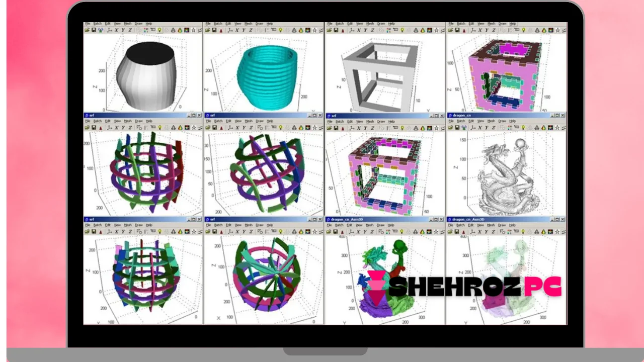Set Z-axis view in the gray vase window

pos(130,30)
